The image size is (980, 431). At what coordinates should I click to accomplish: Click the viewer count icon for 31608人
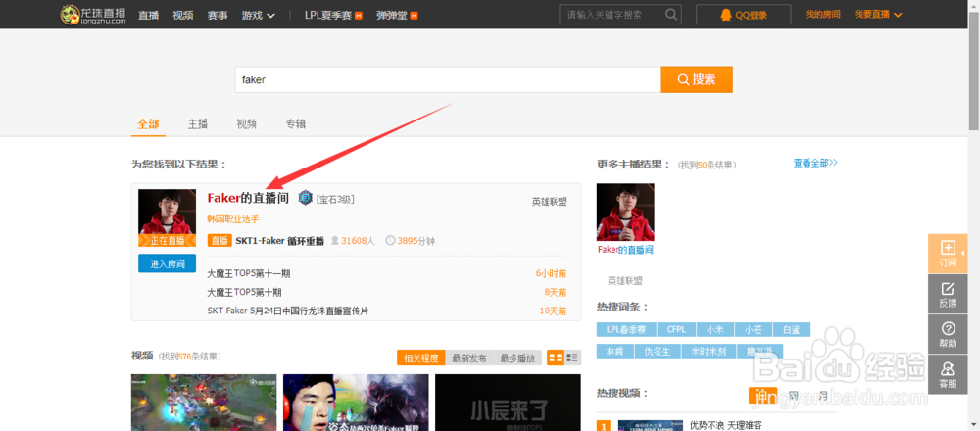click(334, 241)
